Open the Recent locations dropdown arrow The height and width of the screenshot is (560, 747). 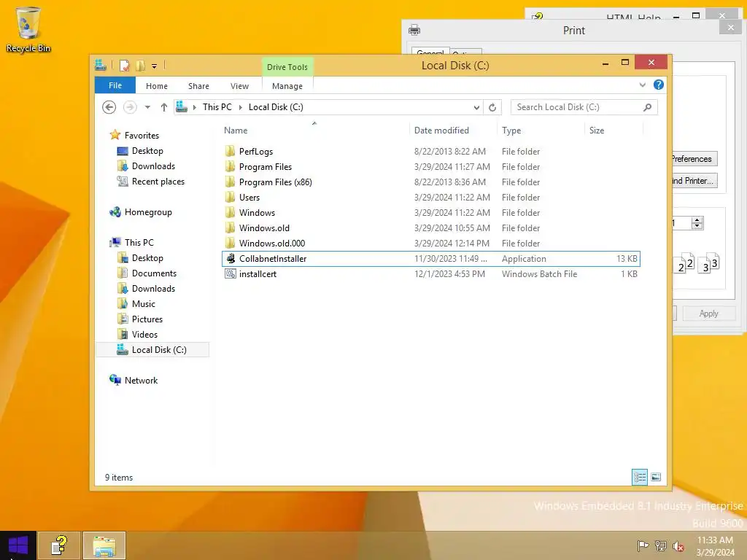pos(147,107)
